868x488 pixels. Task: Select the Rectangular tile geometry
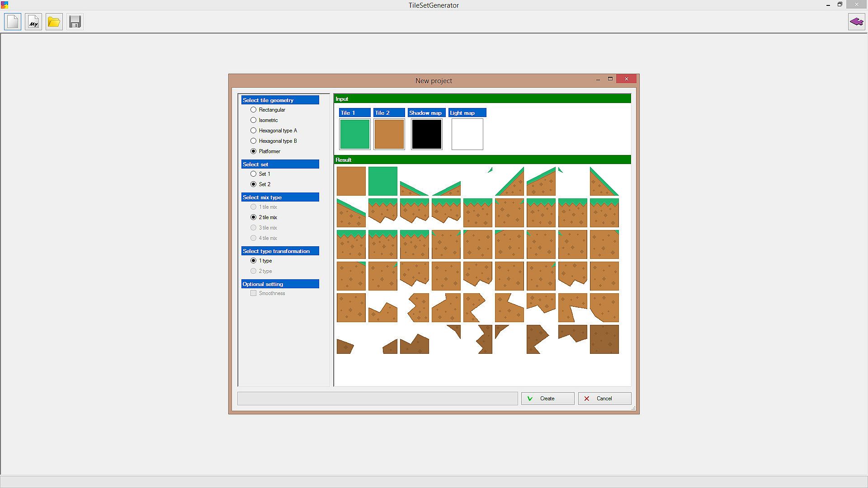coord(254,110)
